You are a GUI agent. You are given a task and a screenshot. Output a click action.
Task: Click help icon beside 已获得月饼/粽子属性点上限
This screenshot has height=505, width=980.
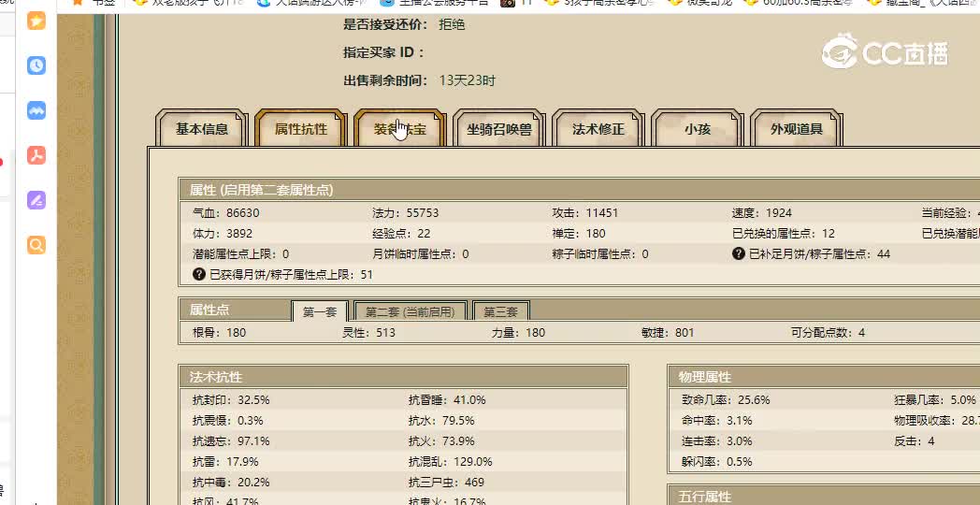[199, 274]
